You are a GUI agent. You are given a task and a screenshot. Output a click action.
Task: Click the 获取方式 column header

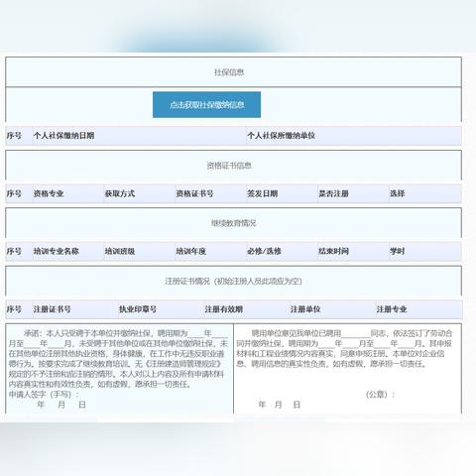click(120, 193)
